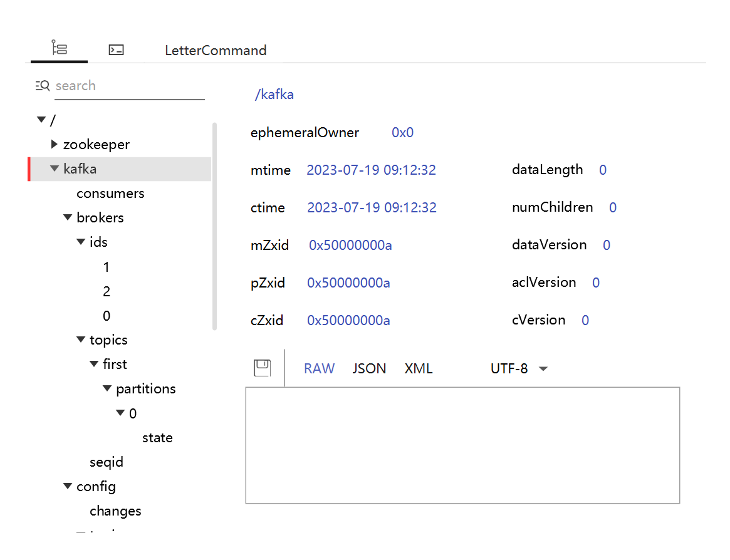This screenshot has width=730, height=560.
Task: Switch data view to XML
Action: click(x=419, y=369)
